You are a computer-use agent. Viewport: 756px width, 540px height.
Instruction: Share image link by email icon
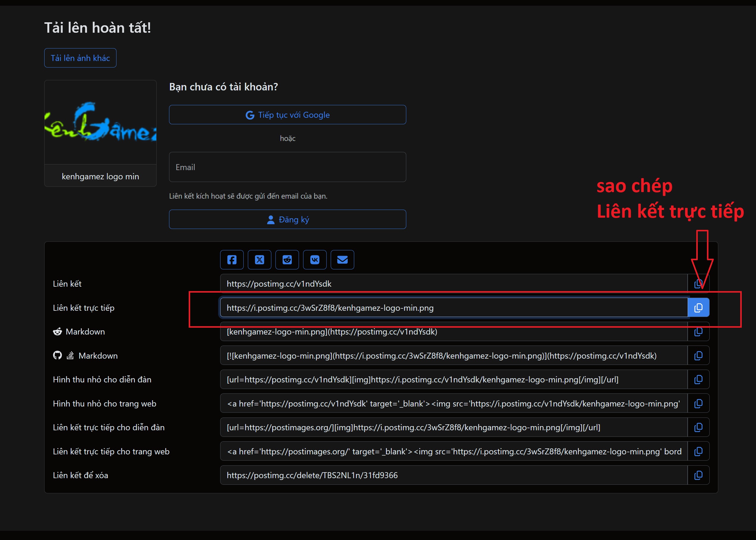[342, 260]
